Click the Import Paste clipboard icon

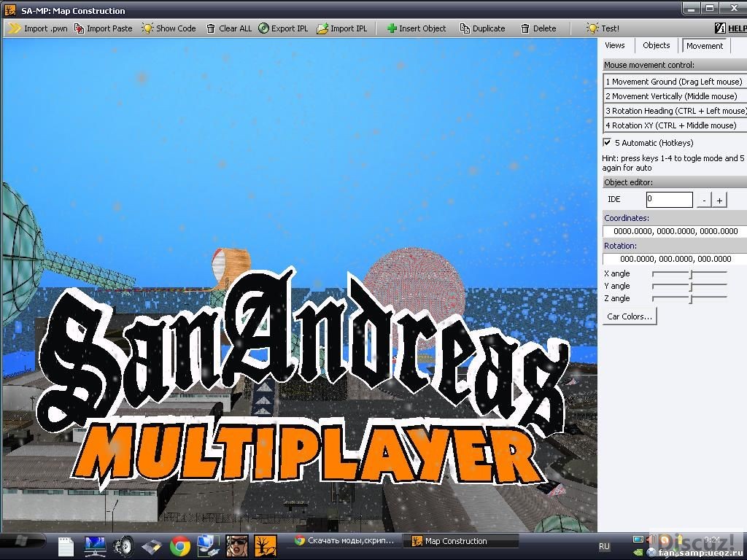79,28
